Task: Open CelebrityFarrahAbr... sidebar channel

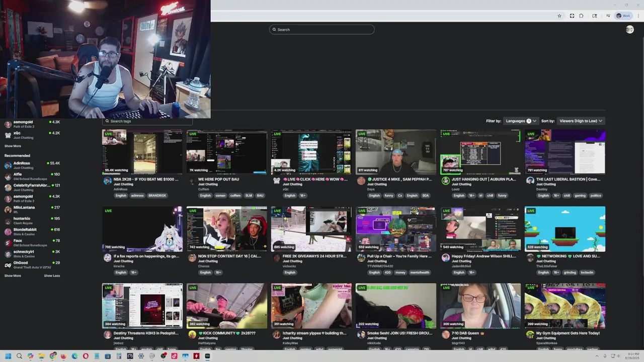Action: coord(32,188)
